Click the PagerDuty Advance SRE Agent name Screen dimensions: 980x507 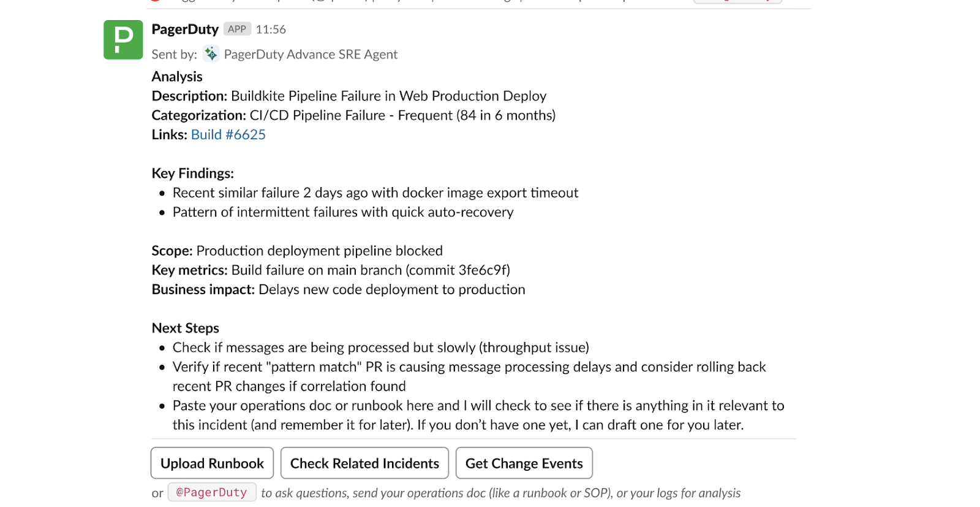[310, 54]
